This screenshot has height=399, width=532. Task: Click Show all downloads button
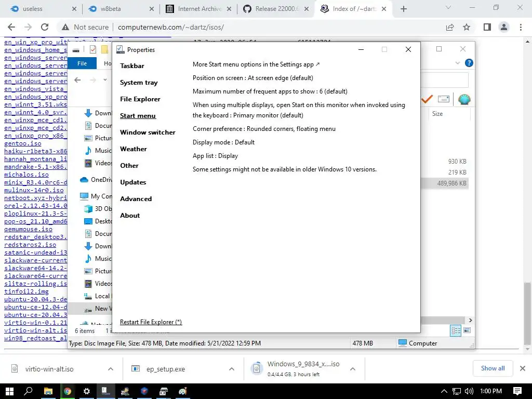(493, 368)
